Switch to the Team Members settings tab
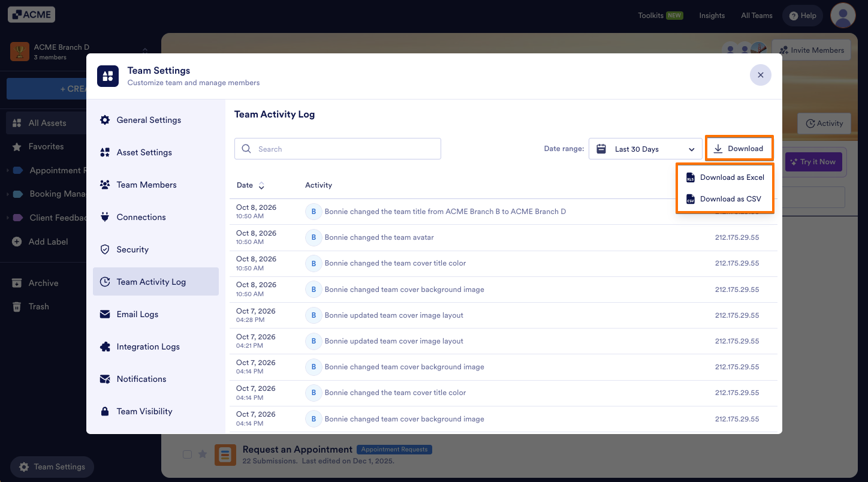The width and height of the screenshot is (868, 482). (x=156, y=185)
